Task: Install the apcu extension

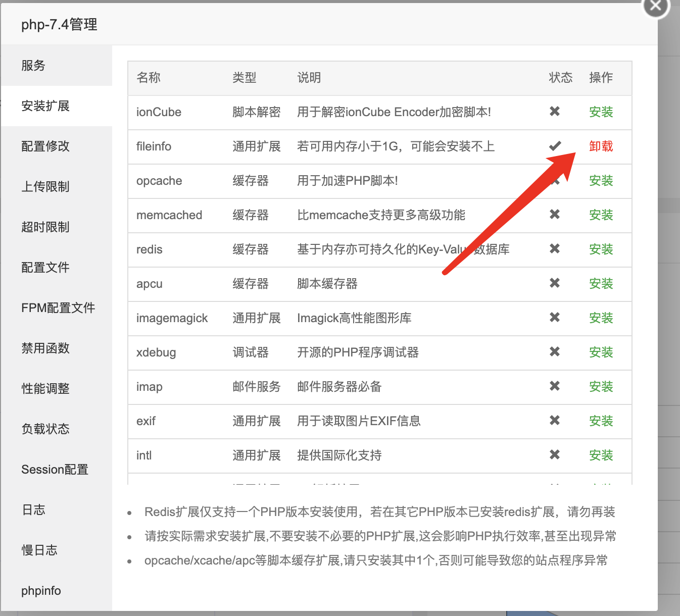Action: click(601, 284)
